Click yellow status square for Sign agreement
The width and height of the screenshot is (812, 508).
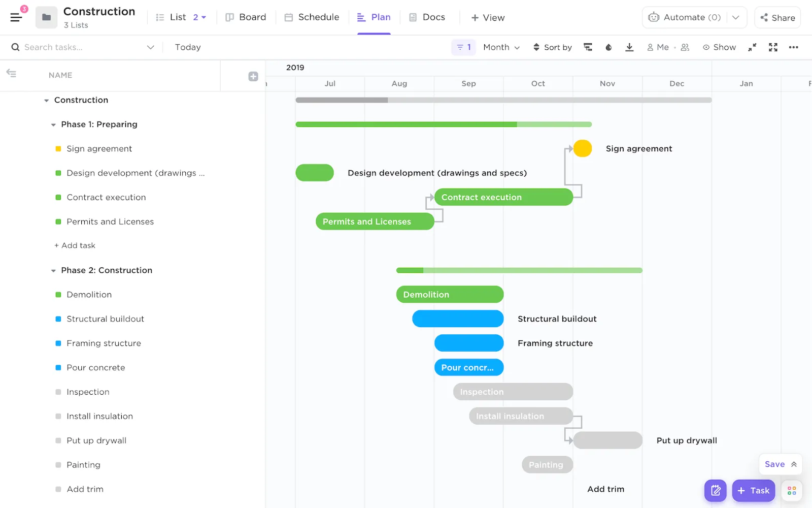58,149
